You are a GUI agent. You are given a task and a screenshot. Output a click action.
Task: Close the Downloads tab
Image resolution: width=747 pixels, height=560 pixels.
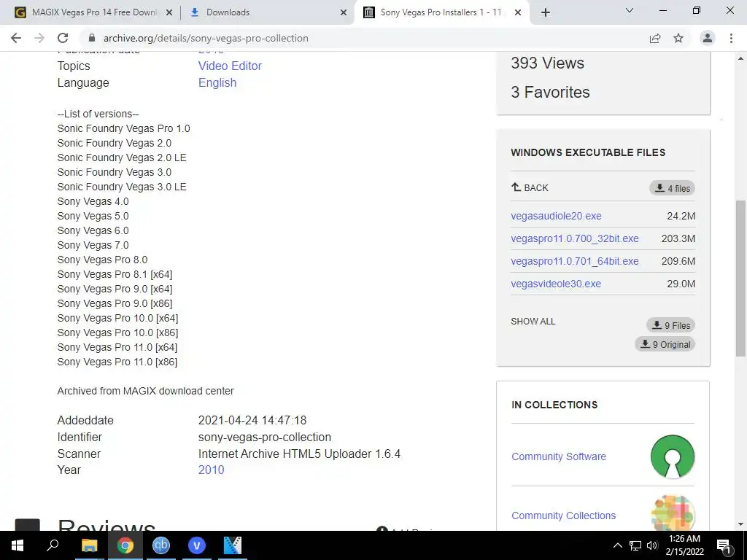click(x=344, y=13)
